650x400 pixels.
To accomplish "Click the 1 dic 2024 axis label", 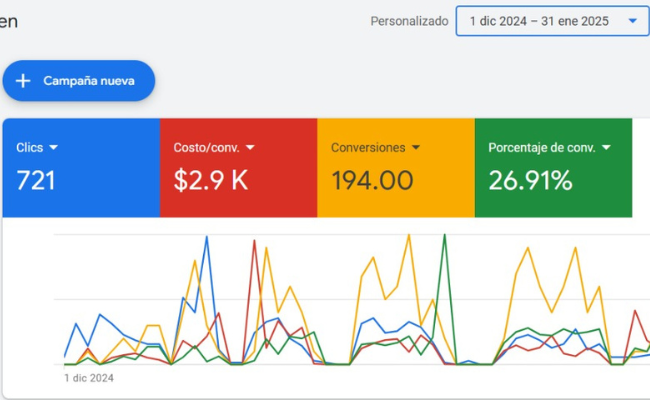I will pos(89,378).
